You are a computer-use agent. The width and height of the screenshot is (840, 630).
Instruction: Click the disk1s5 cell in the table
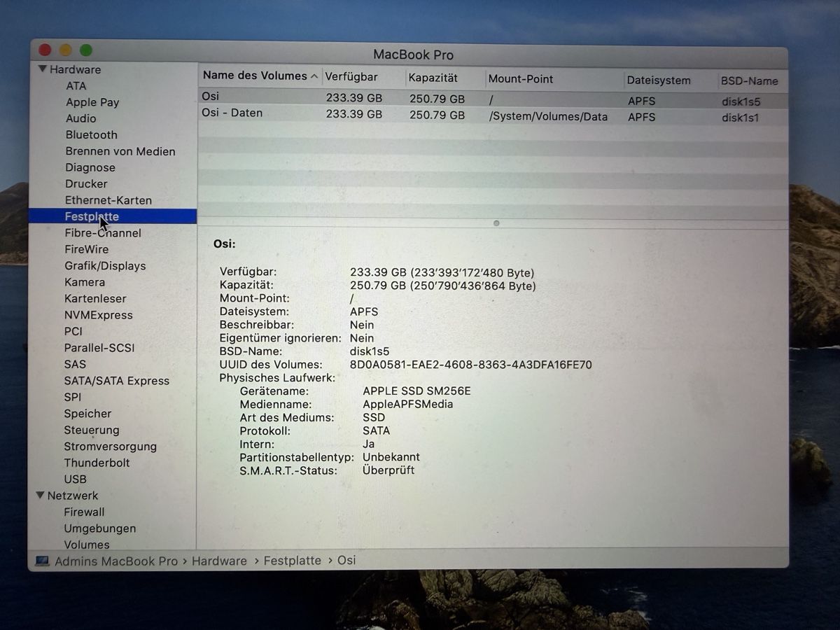pos(741,101)
